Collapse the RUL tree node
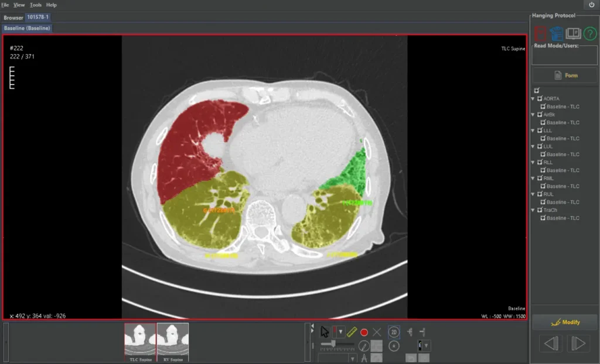Screen dimensions: 600x364 tap(533, 194)
